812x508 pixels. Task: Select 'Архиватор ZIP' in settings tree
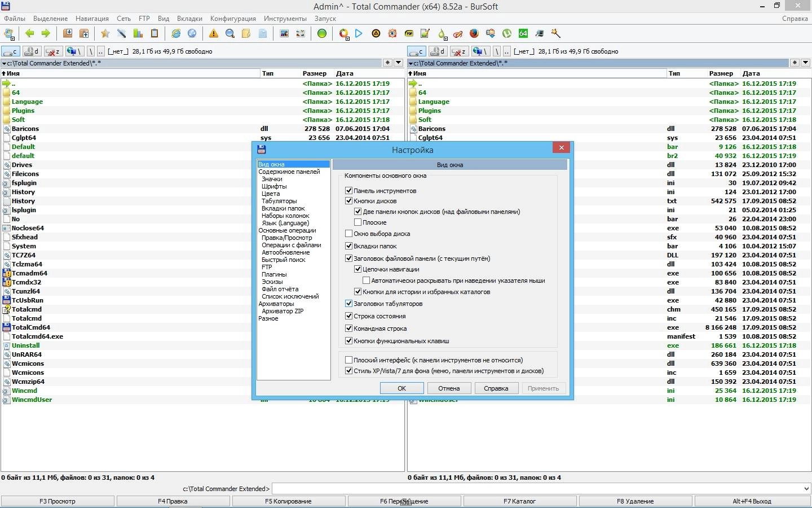(283, 311)
